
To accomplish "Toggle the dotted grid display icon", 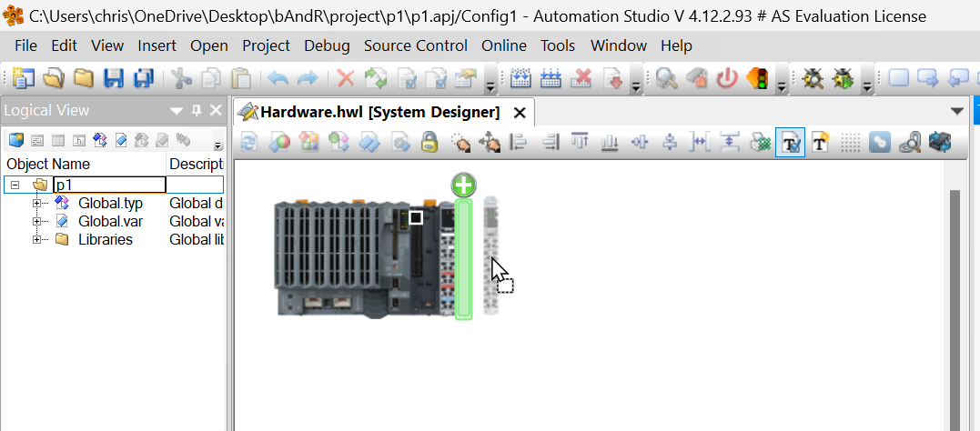I will [850, 143].
